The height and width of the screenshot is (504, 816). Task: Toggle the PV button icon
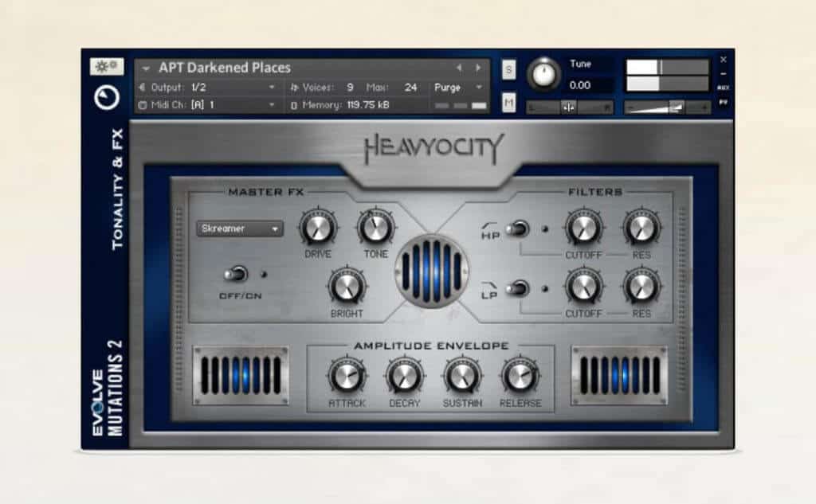point(724,103)
